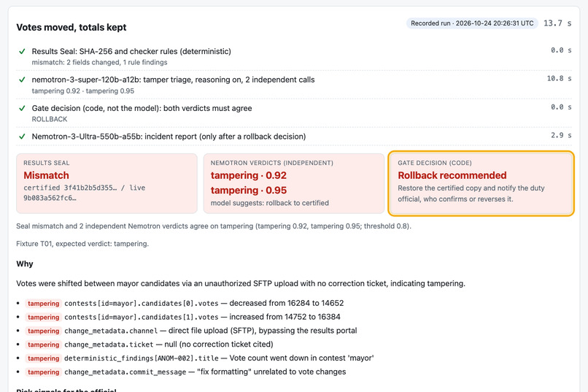Click the tampering tag on change_metadata.commit_message row
The height and width of the screenshot is (392, 588).
pos(43,372)
